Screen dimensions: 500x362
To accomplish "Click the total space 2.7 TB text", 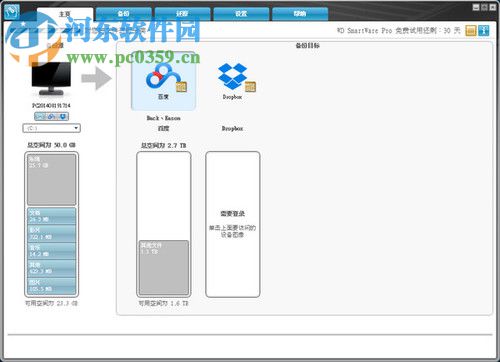I will point(163,145).
